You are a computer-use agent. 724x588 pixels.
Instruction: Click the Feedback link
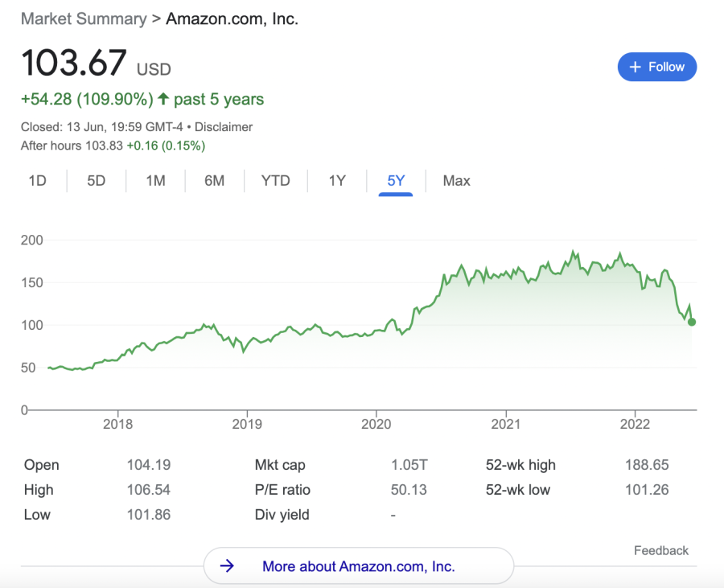(661, 550)
